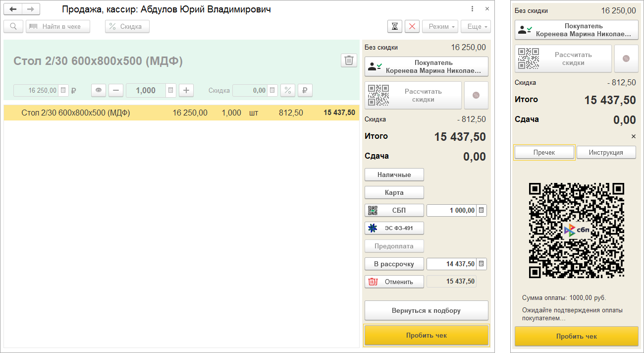Go forward with the right arrow button

click(31, 9)
